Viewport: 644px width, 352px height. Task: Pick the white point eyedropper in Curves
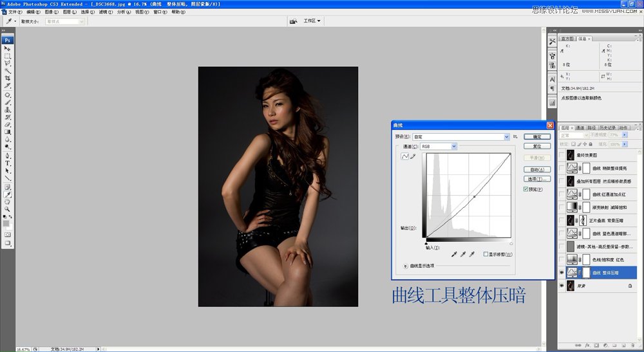(472, 255)
